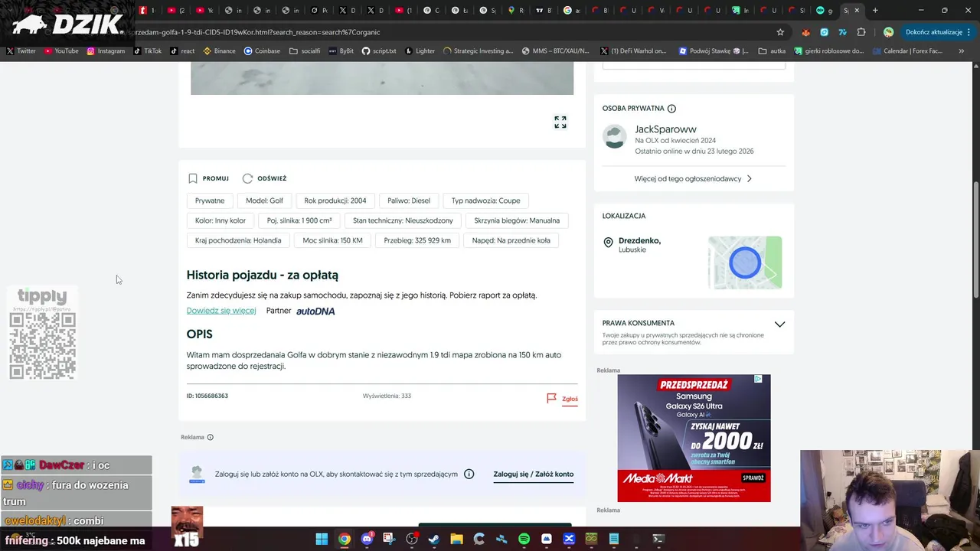980x551 pixels.
Task: Open the Snipping Tool taskbar icon
Action: 389,539
